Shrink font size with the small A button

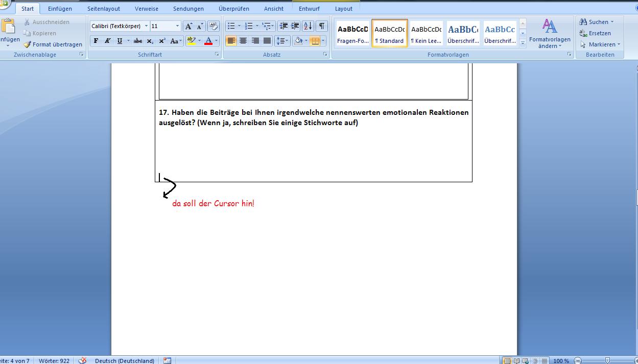point(200,26)
